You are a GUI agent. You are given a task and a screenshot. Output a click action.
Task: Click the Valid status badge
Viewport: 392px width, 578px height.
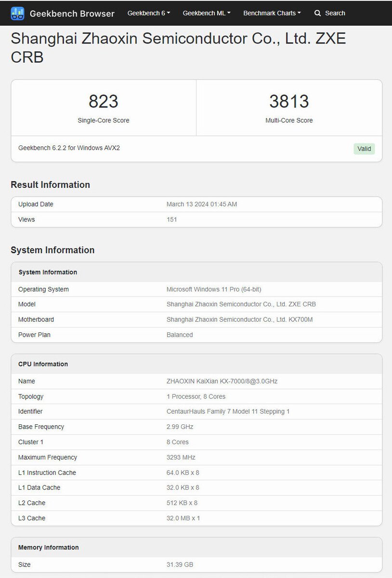pos(364,148)
